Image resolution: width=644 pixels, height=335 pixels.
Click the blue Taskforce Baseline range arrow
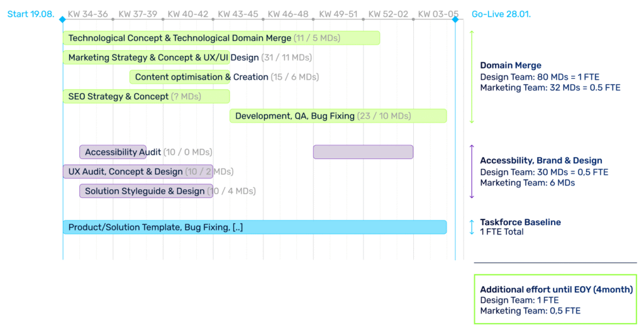tap(472, 227)
